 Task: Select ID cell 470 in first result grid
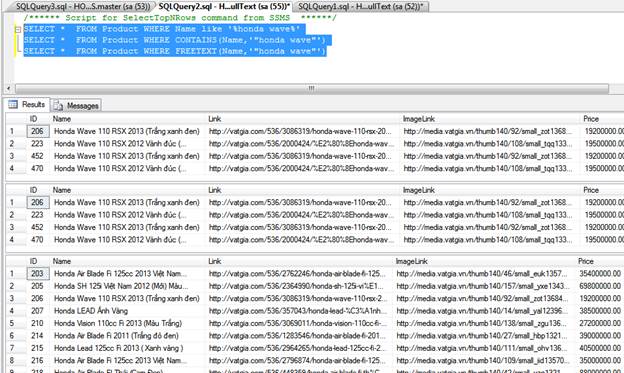coord(38,168)
